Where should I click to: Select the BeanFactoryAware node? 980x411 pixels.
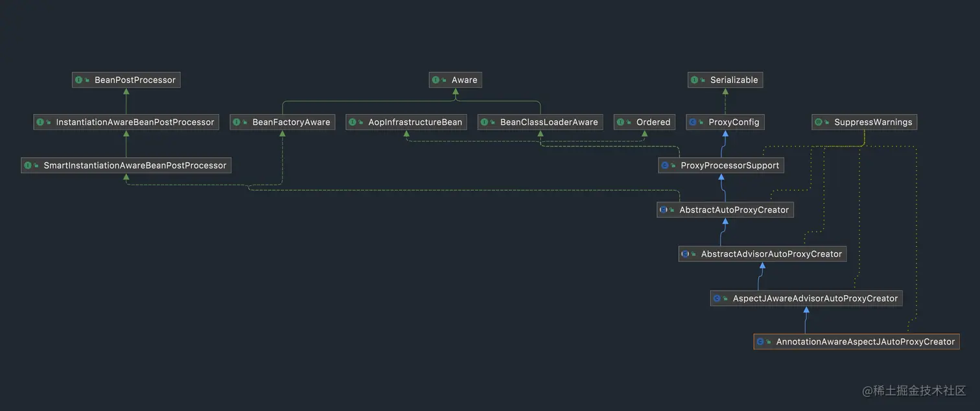pos(282,122)
